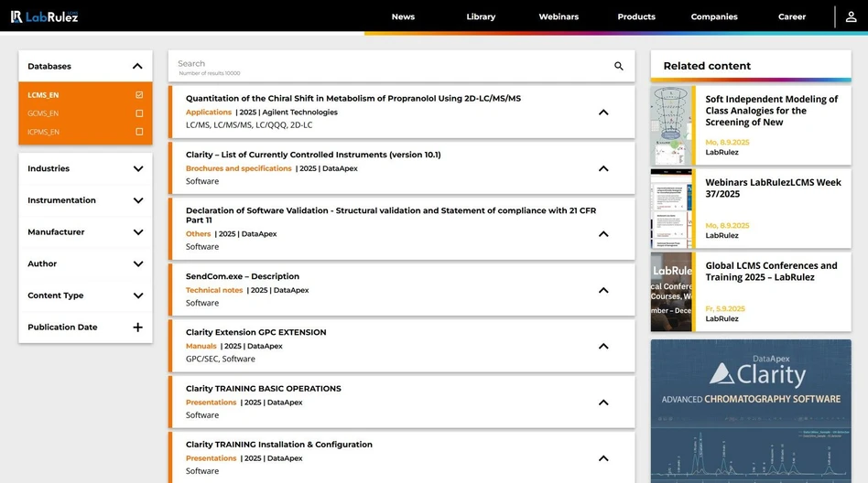
Task: Enable the GCMS_EN database checkbox
Action: tap(139, 113)
